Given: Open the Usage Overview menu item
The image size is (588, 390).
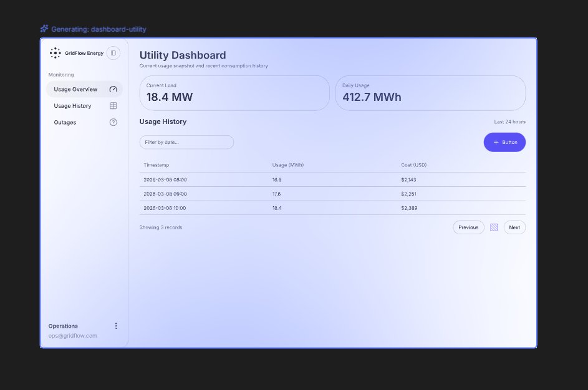Looking at the screenshot, I should (84, 89).
